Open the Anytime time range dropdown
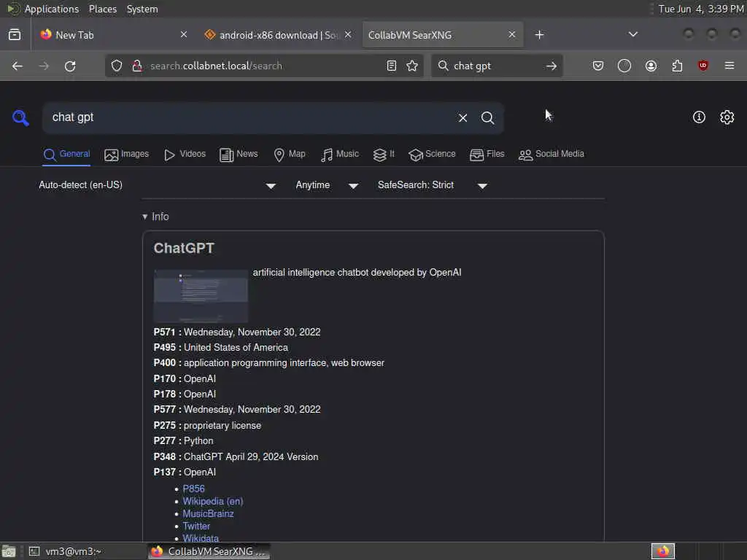This screenshot has width=747, height=560. click(x=327, y=185)
